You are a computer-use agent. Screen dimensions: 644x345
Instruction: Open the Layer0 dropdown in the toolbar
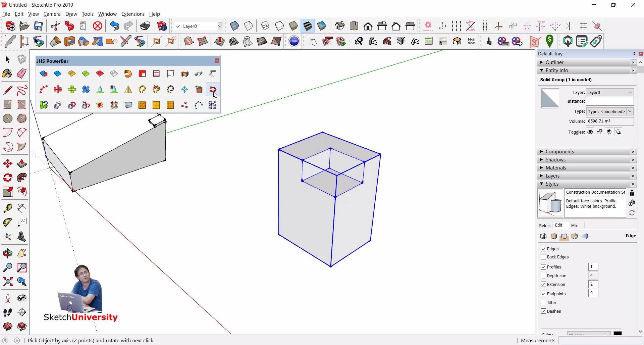click(x=220, y=26)
